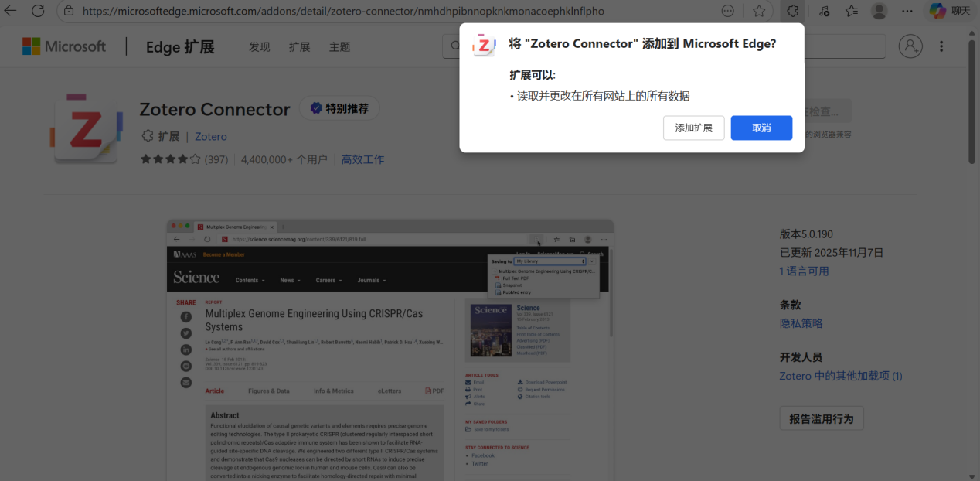Click the Zotero Connector title text
The height and width of the screenshot is (481, 980).
(215, 109)
